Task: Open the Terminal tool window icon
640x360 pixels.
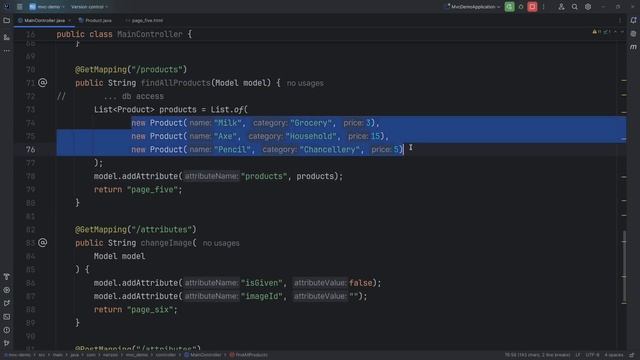Action: point(7,317)
